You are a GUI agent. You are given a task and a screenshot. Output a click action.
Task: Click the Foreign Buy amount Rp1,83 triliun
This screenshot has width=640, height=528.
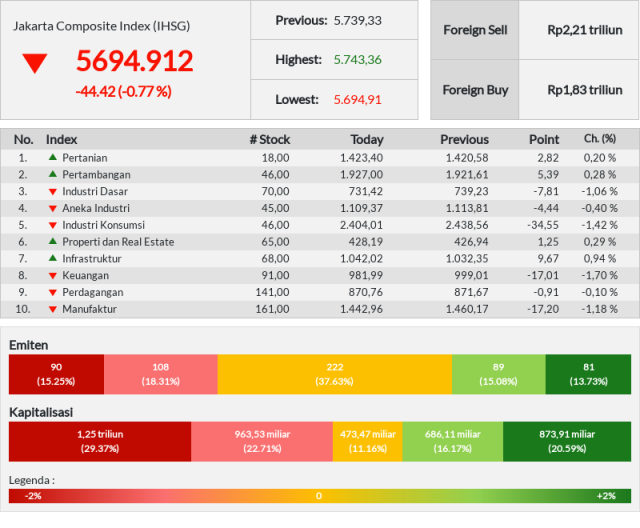pyautogui.click(x=585, y=90)
